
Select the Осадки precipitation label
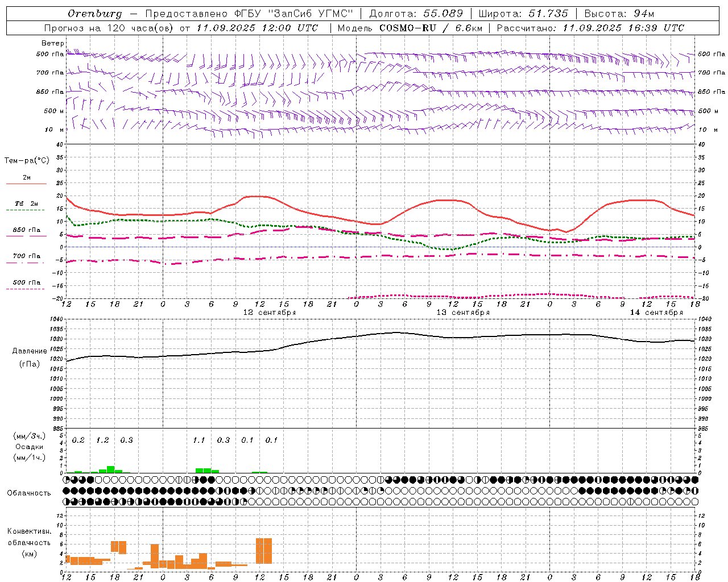point(30,447)
